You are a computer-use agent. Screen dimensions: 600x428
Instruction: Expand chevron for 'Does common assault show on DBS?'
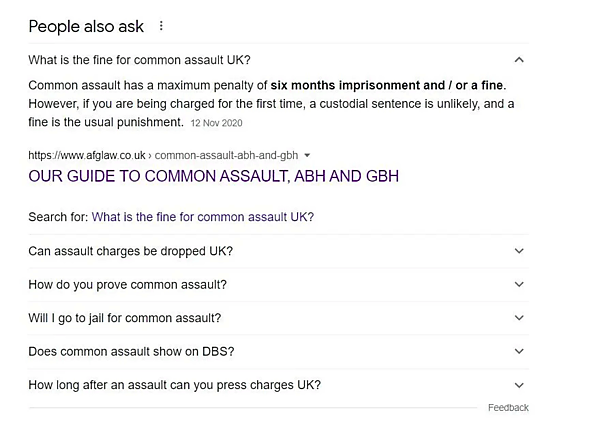point(518,351)
